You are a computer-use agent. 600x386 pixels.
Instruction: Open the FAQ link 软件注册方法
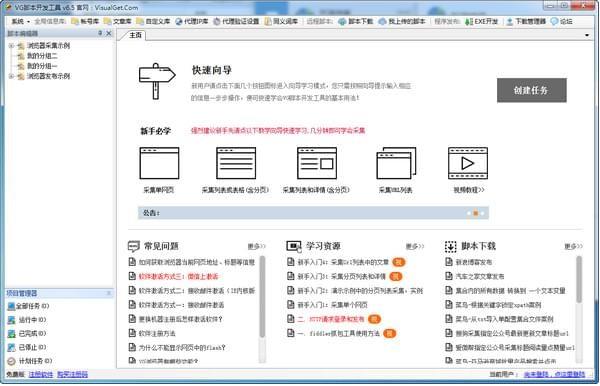click(x=157, y=334)
